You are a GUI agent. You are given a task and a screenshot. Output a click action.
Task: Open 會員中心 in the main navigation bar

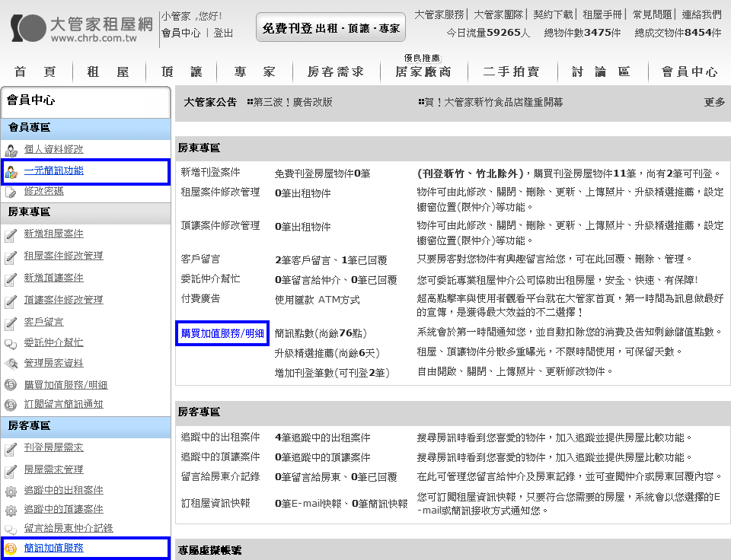point(690,72)
